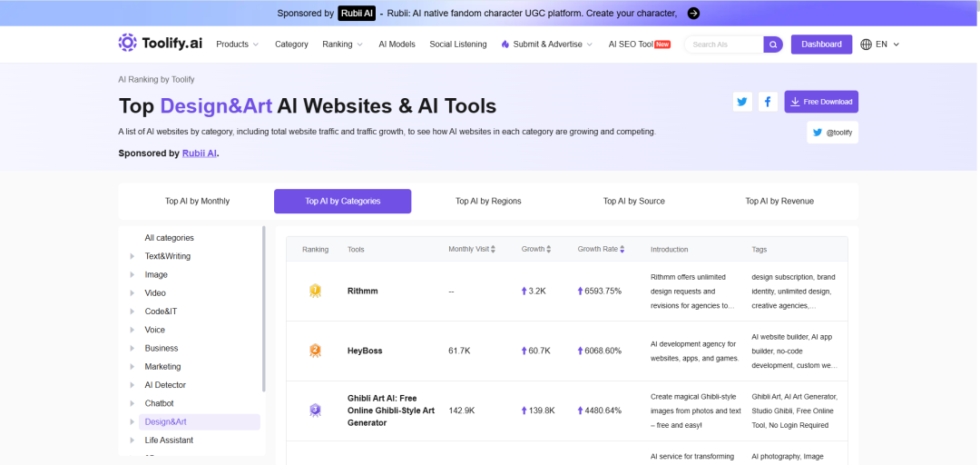Click the search magnifier button
Screen dimensions: 980x465
tap(773, 45)
